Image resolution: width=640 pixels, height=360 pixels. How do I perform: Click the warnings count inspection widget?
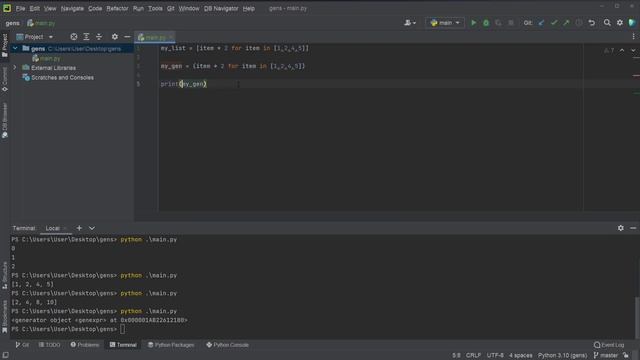[609, 50]
